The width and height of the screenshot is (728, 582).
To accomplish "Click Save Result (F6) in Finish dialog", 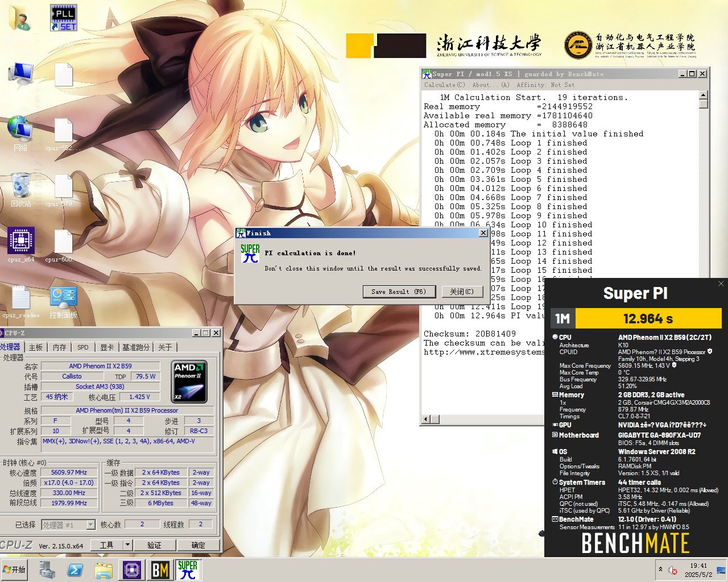I will pos(399,292).
